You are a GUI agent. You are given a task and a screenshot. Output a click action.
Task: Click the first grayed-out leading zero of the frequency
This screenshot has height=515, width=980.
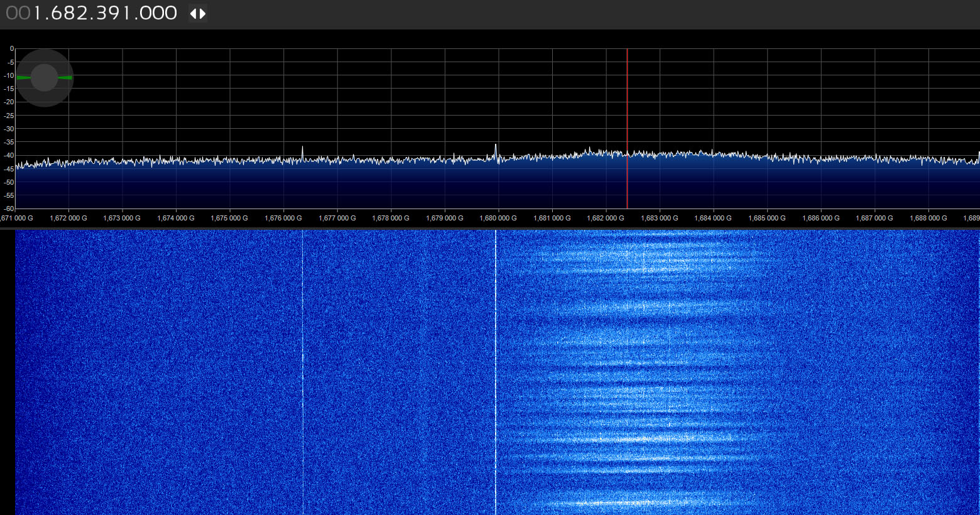tap(10, 13)
